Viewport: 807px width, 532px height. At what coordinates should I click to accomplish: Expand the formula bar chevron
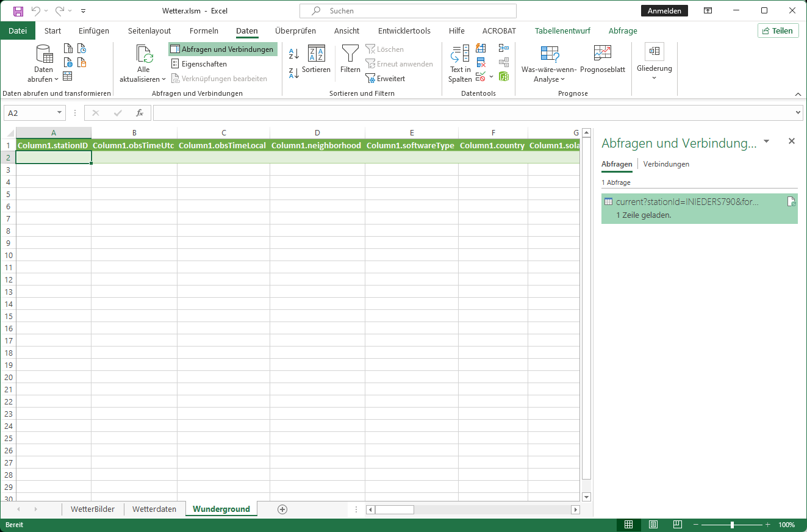click(x=799, y=113)
